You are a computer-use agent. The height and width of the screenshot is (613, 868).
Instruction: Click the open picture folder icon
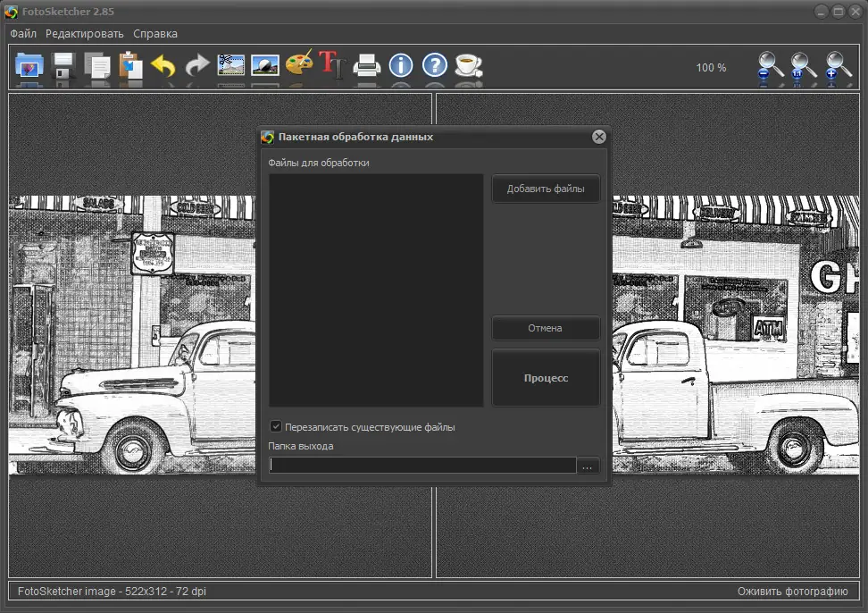click(29, 66)
